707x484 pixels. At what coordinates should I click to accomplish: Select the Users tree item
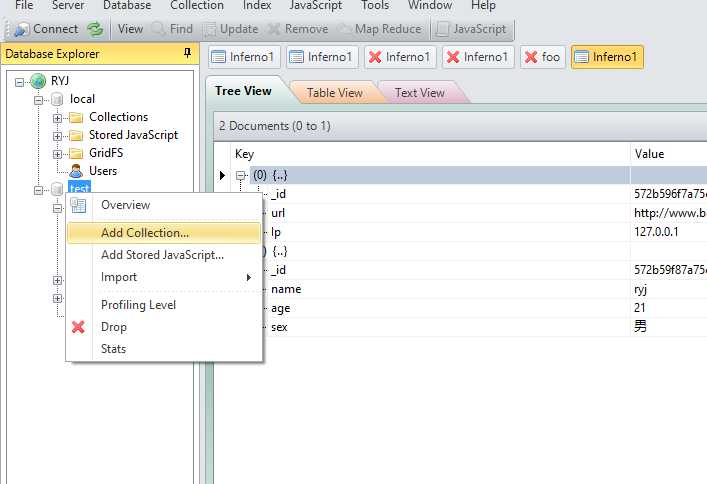point(103,171)
